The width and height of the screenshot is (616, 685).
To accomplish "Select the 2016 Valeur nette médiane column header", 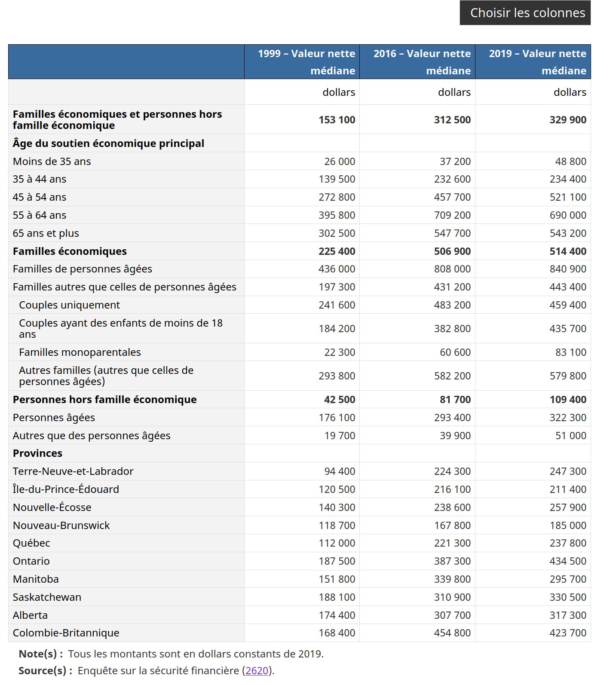I will pos(417,62).
